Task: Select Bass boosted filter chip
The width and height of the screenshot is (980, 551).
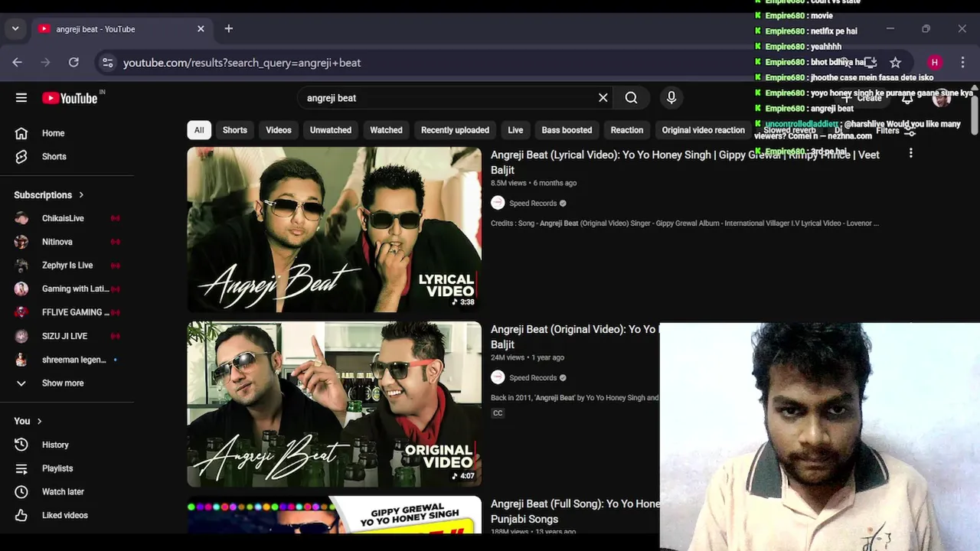Action: click(567, 130)
